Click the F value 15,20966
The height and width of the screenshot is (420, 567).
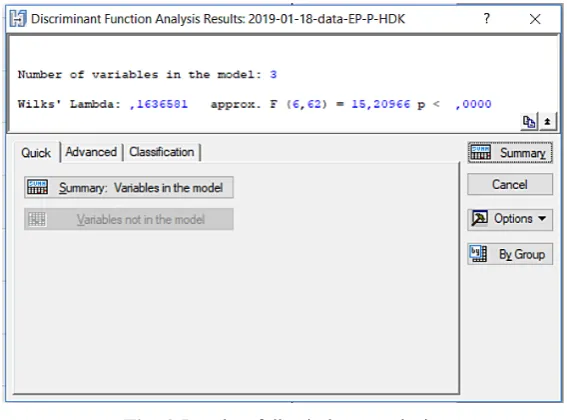tap(381, 104)
